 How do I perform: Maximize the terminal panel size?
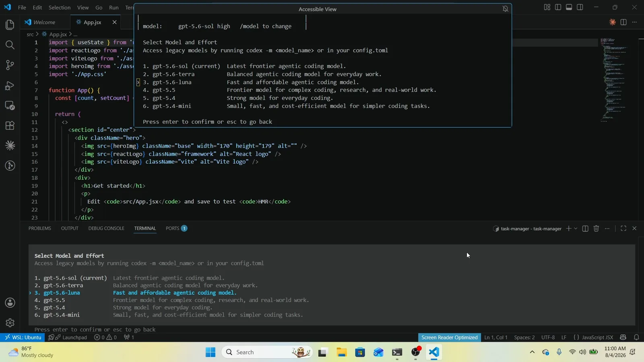click(623, 228)
